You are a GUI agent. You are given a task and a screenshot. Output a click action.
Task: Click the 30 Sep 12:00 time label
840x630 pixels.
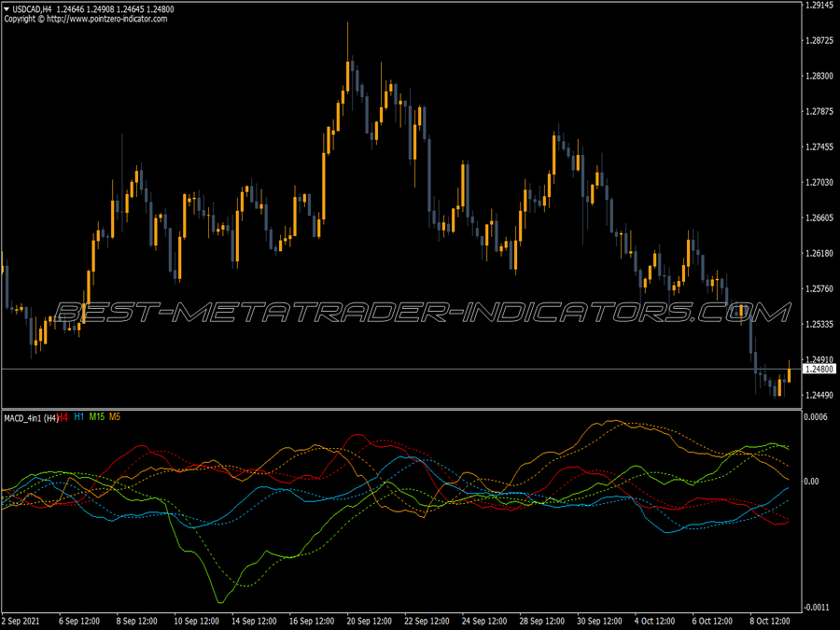599,621
